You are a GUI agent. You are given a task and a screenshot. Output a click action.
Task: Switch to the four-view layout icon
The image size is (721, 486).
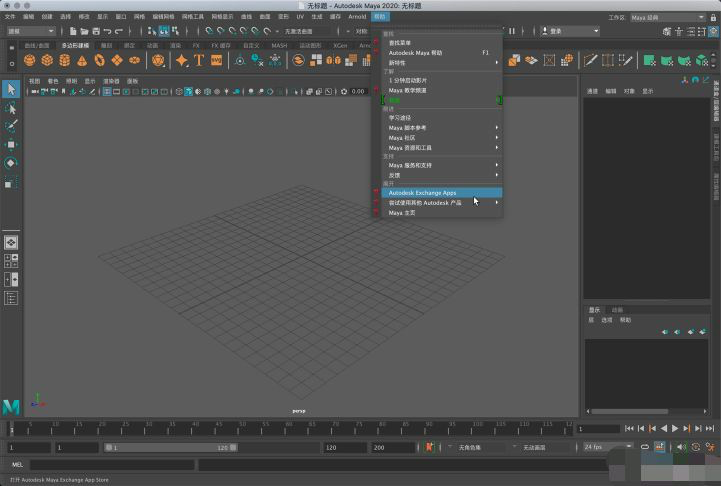tap(11, 261)
